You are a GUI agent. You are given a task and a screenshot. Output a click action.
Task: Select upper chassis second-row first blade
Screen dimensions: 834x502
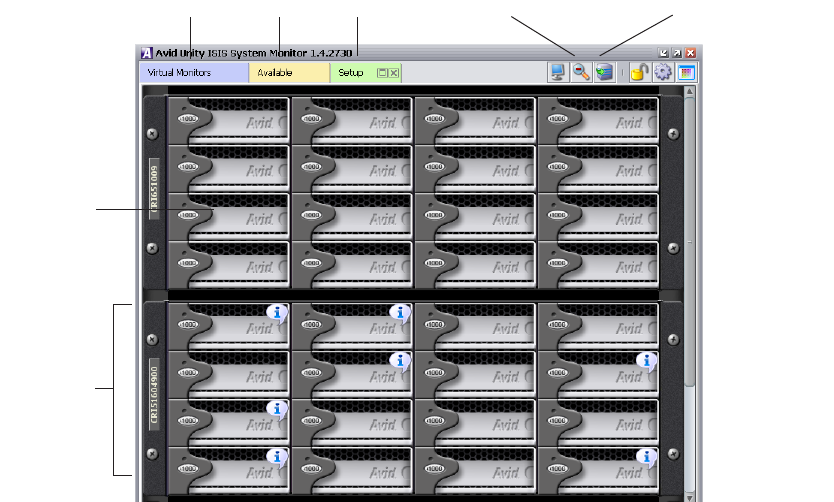pyautogui.click(x=229, y=169)
